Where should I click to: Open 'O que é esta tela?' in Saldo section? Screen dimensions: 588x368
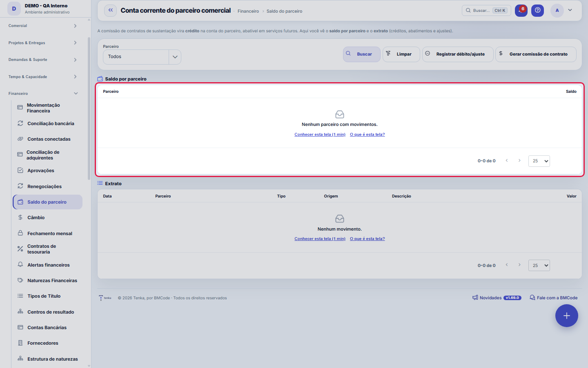[367, 135]
